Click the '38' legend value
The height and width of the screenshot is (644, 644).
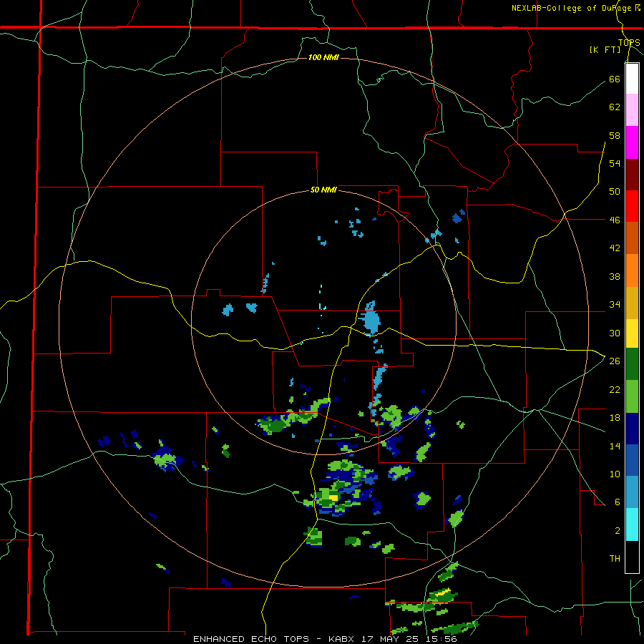(x=615, y=276)
